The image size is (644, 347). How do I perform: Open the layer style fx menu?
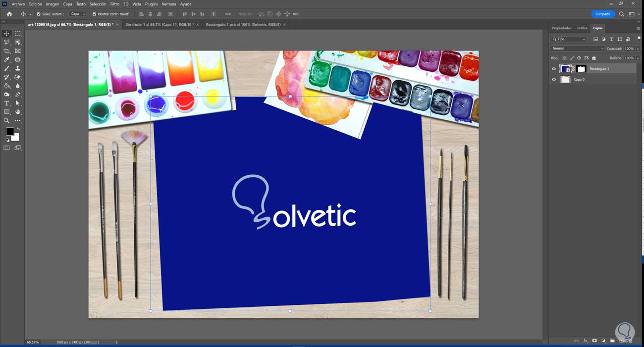(x=586, y=341)
